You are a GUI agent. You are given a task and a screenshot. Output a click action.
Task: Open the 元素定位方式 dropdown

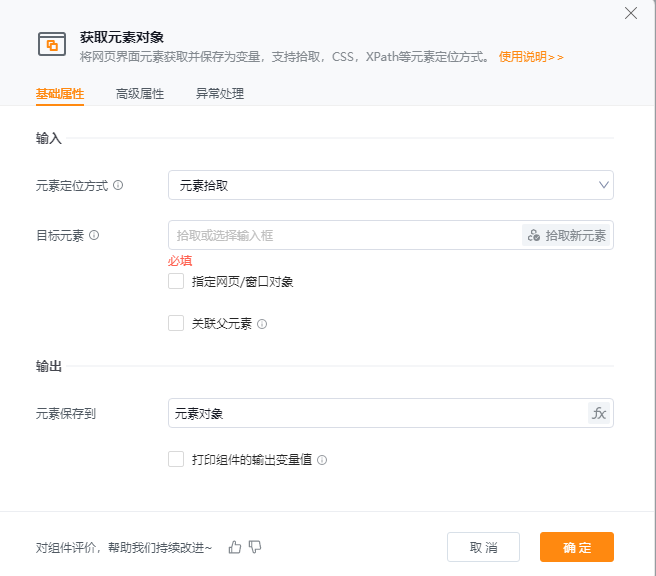390,185
